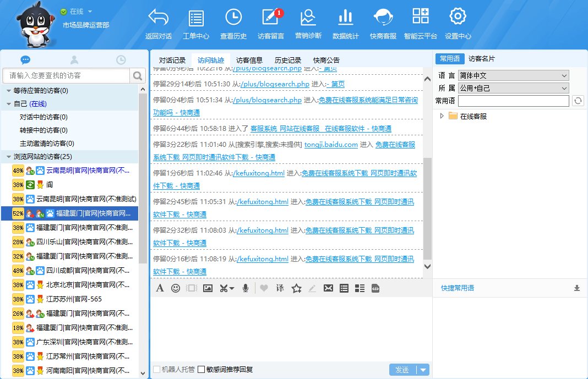Click the emoji smiley icon

coord(176,288)
